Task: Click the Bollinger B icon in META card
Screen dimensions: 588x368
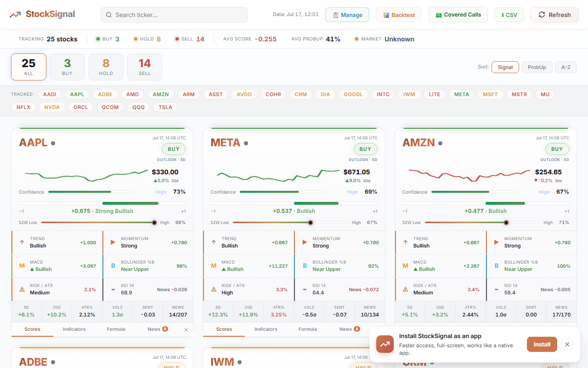Action: [304, 265]
